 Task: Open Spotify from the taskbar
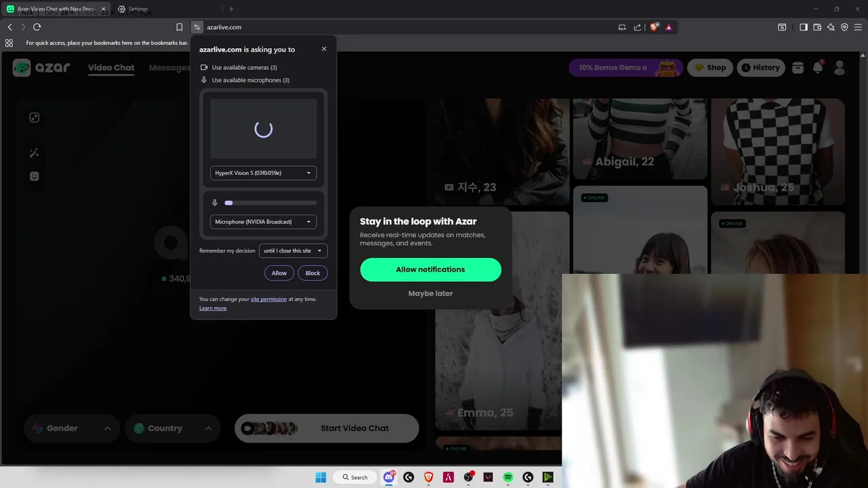[508, 477]
